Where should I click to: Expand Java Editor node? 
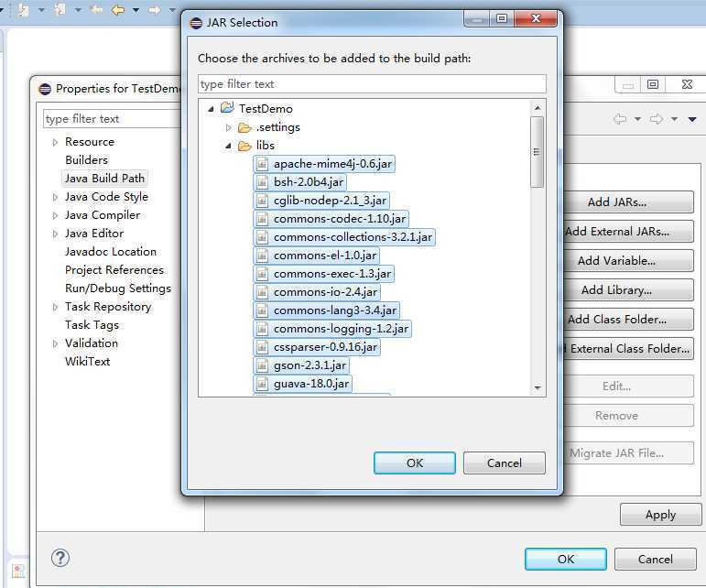coord(55,234)
